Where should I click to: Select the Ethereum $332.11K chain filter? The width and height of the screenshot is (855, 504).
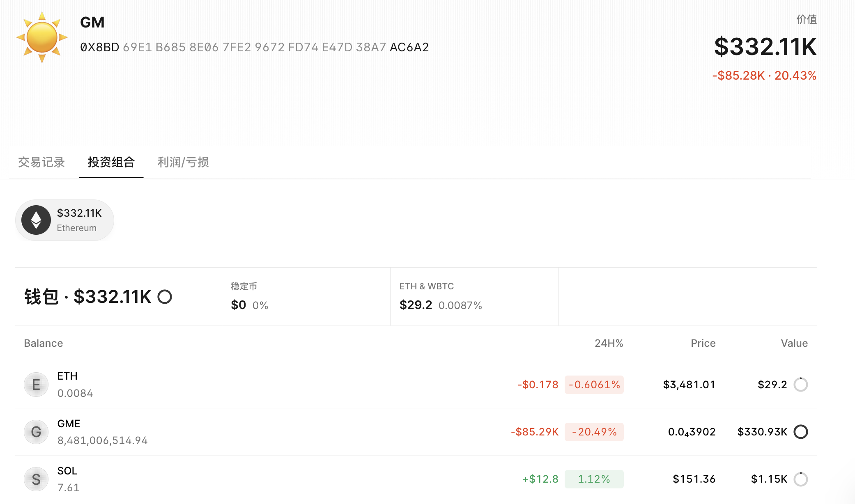tap(65, 220)
